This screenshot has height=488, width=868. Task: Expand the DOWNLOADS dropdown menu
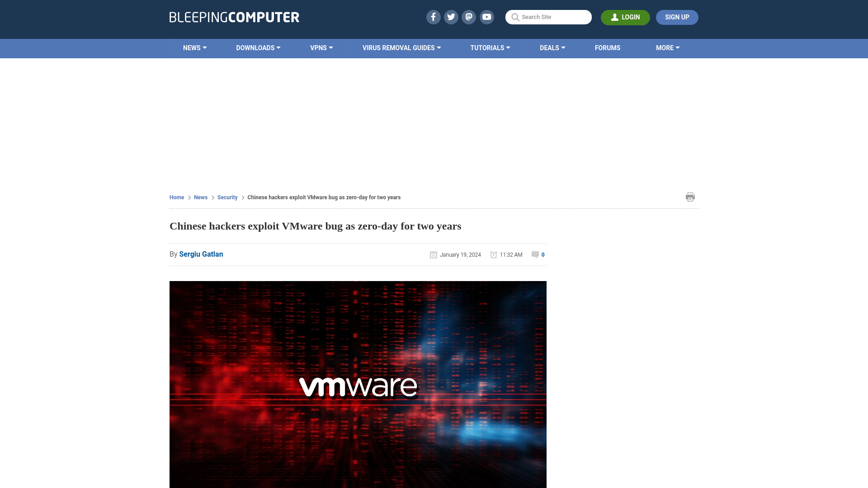coord(259,47)
